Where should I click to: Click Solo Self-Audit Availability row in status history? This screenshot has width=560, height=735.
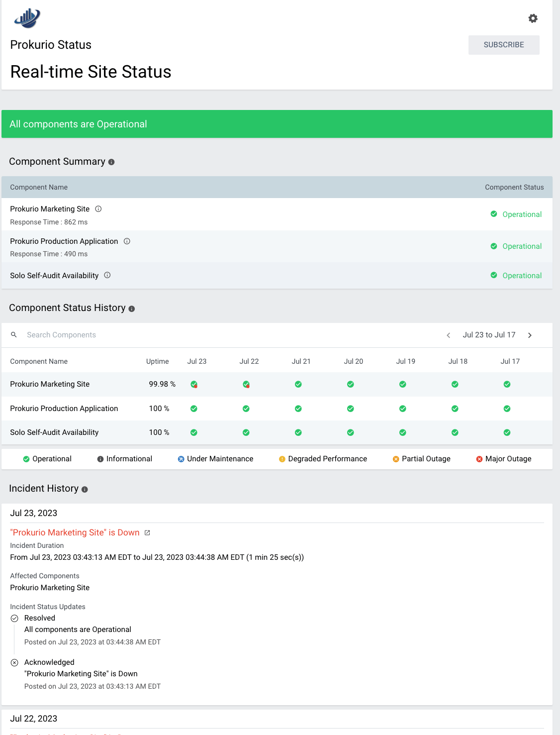pos(277,432)
